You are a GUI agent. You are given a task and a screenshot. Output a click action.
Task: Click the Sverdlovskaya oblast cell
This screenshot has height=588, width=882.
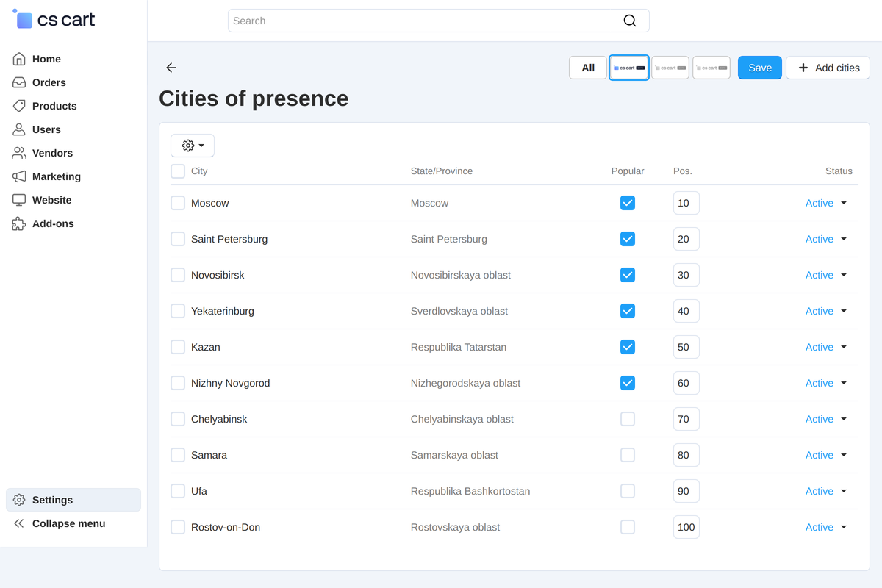(x=459, y=311)
